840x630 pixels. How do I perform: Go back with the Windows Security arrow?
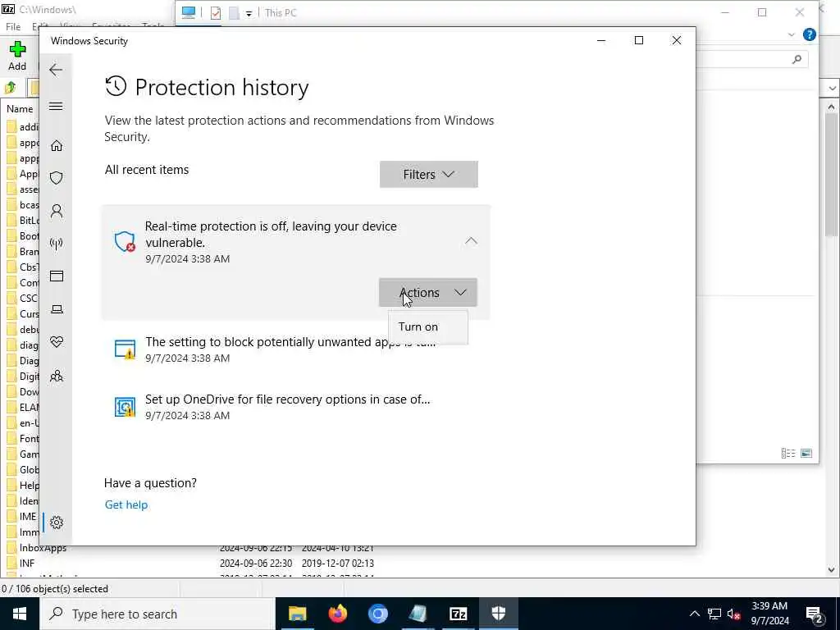point(56,70)
